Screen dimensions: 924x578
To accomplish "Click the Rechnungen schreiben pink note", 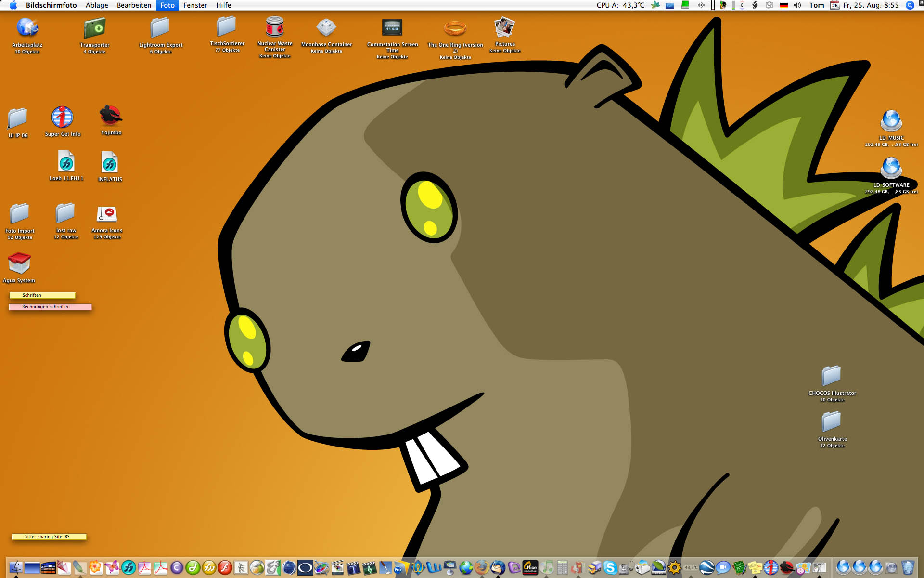I will tap(50, 307).
